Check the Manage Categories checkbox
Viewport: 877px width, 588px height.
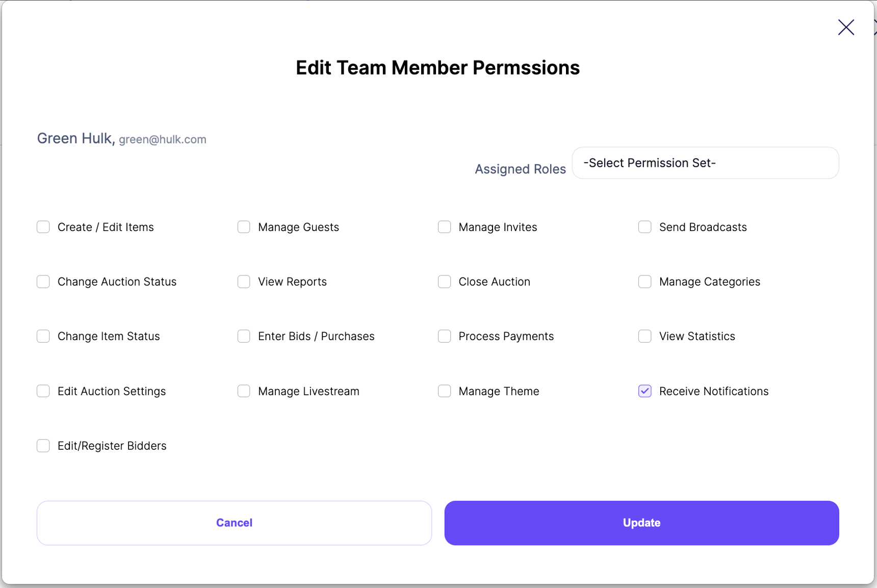tap(644, 282)
